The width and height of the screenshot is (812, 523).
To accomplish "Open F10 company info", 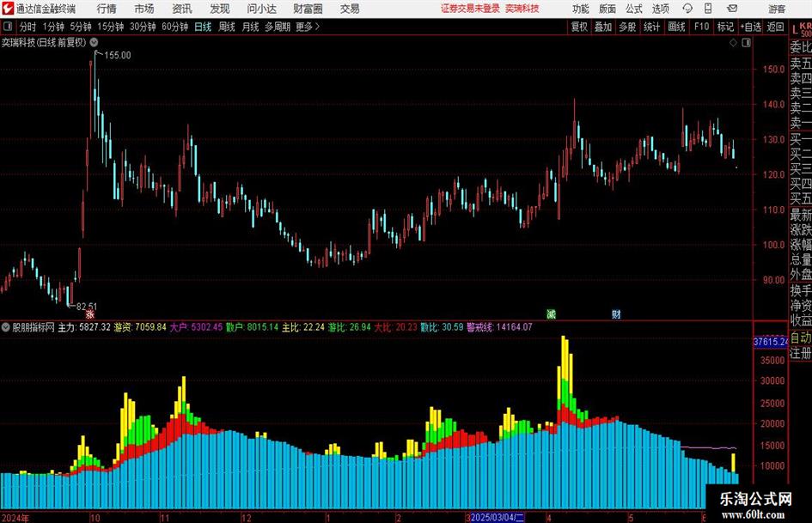I will point(701,27).
